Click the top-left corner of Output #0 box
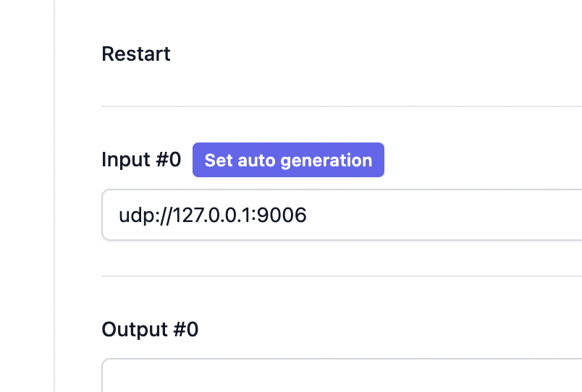 pos(105,362)
